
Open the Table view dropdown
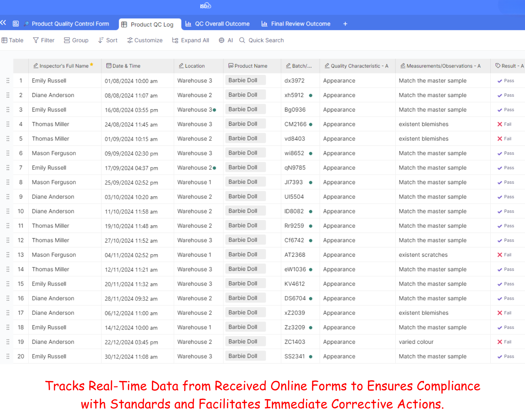(12, 40)
